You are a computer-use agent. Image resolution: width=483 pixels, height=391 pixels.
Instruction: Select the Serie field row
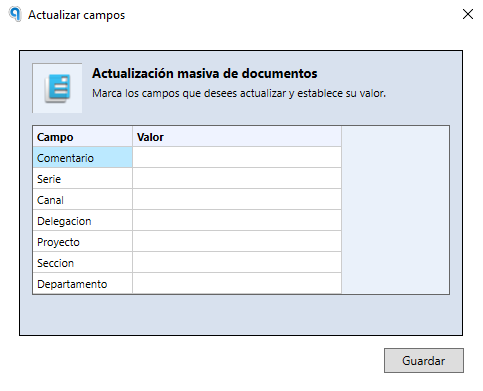pos(83,179)
